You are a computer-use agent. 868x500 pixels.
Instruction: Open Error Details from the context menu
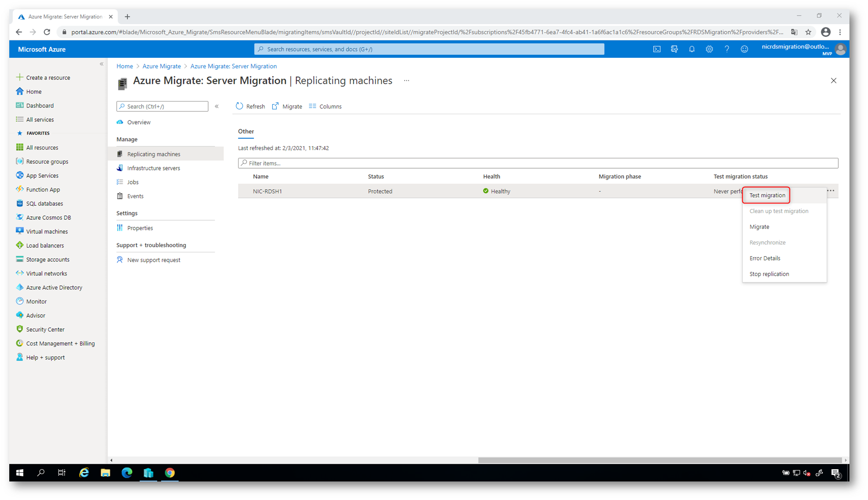[x=765, y=258]
